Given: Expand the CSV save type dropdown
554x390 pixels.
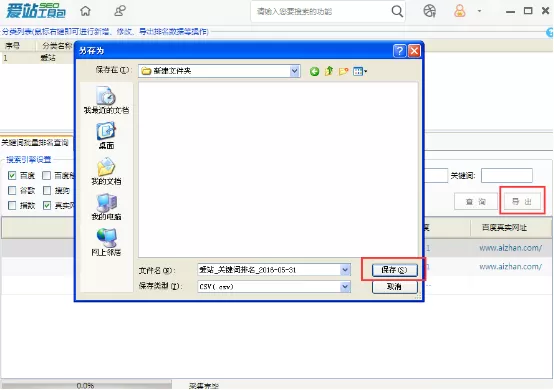Looking at the screenshot, I should pyautogui.click(x=345, y=286).
